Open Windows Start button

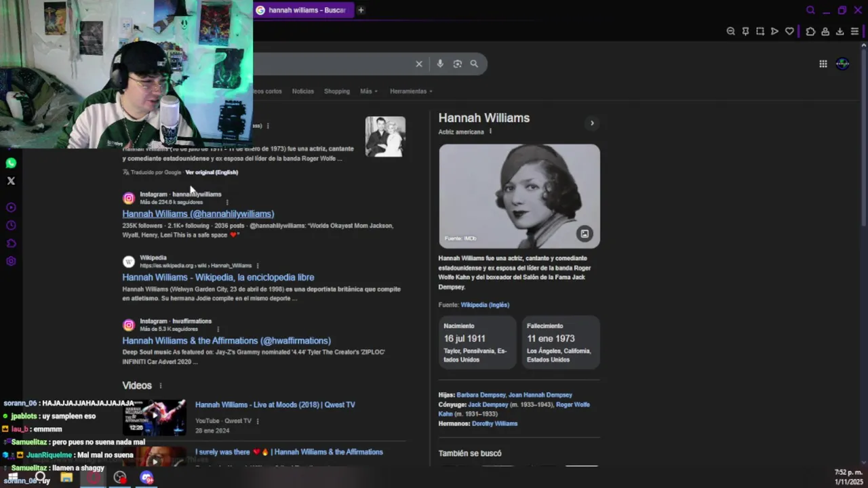[12, 478]
